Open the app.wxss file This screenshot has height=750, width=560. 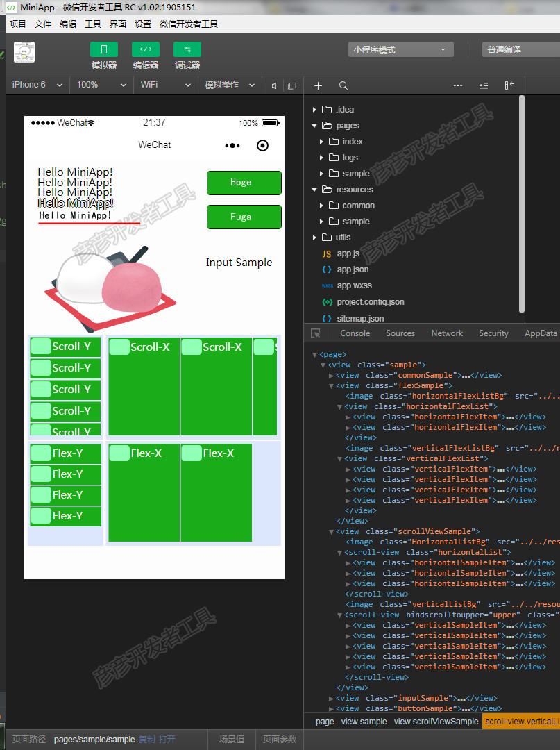(354, 285)
